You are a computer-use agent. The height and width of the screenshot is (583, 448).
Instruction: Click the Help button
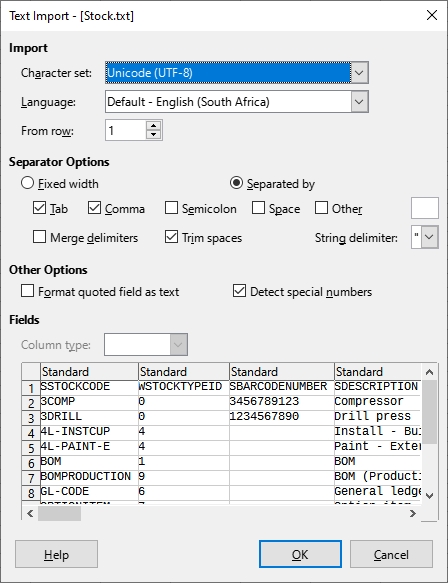57,554
